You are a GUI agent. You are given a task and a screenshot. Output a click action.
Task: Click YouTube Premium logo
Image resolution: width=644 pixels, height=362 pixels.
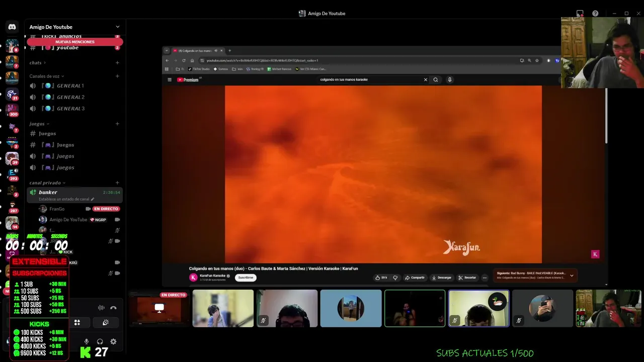189,79
